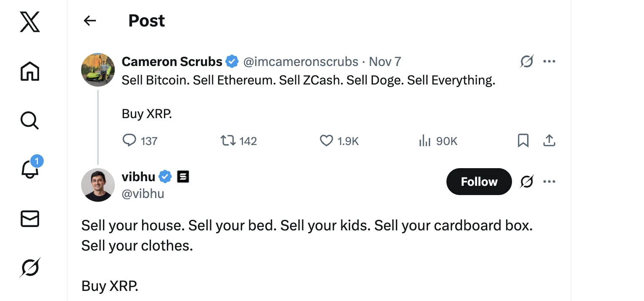Open Cameron Scrubs' profile picture

point(98,69)
